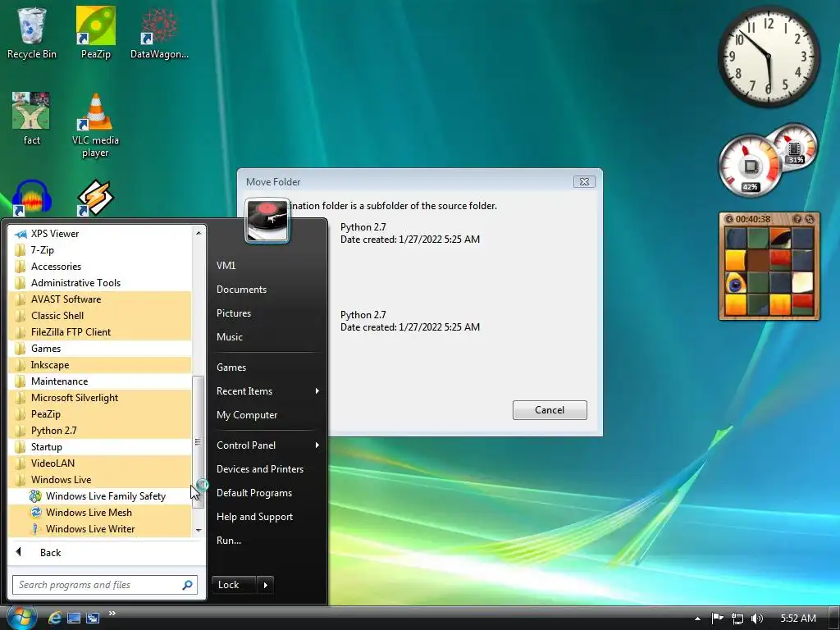Click the XPS Viewer program entry
The height and width of the screenshot is (630, 840).
(99, 234)
